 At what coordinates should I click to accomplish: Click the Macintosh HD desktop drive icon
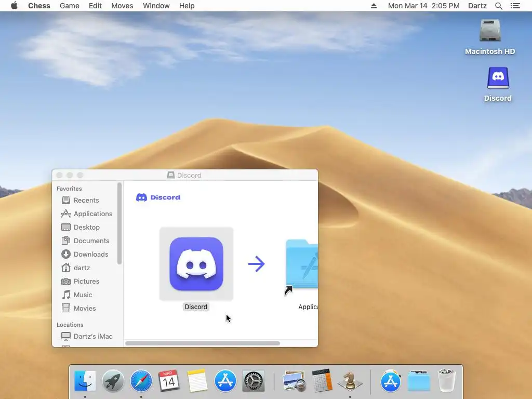pos(490,31)
